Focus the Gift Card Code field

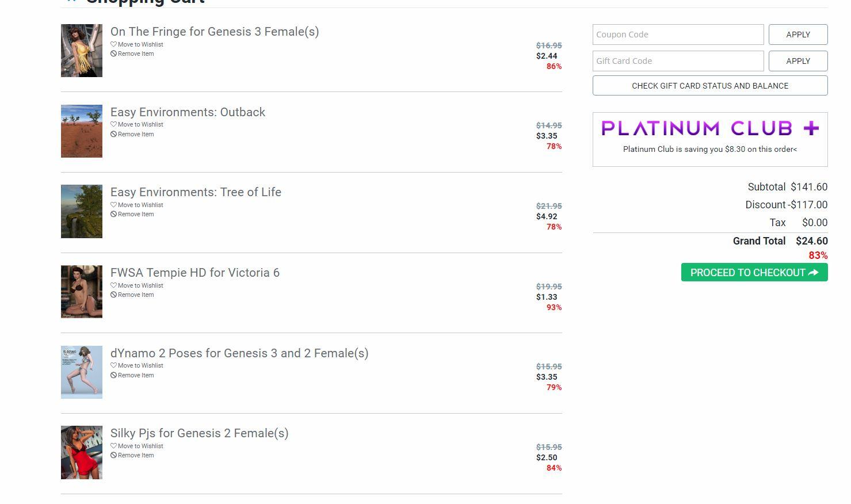point(678,61)
